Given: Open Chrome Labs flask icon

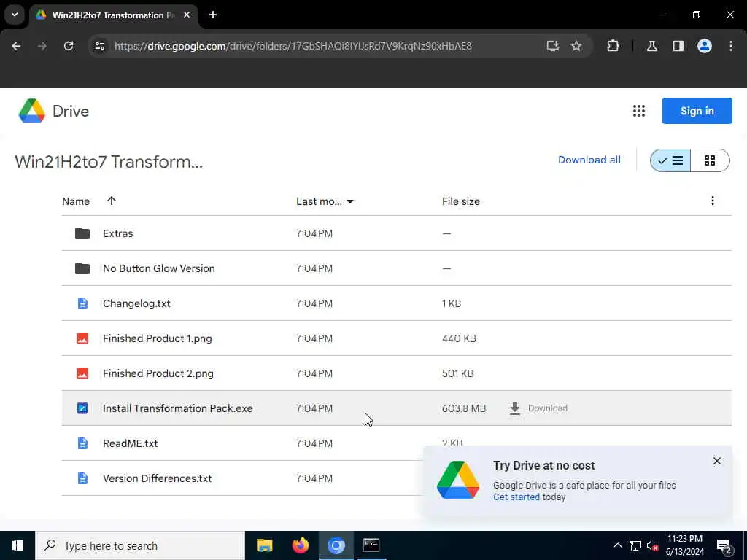Looking at the screenshot, I should click(x=651, y=46).
